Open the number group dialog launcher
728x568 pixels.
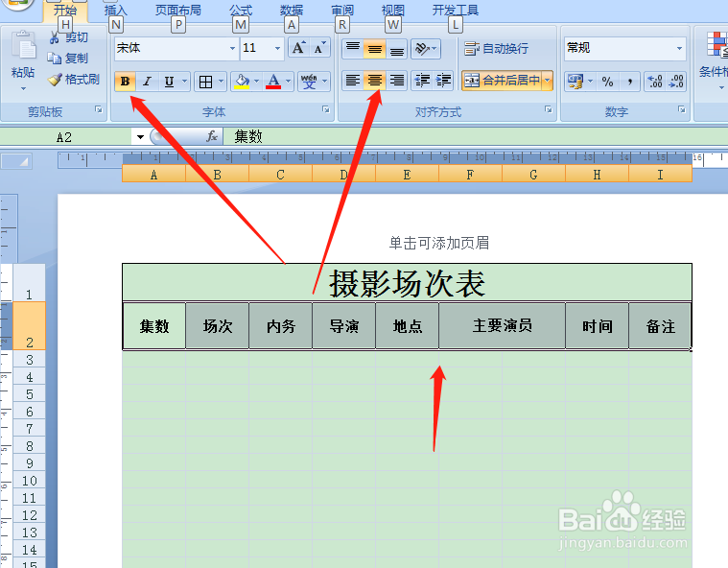click(682, 109)
